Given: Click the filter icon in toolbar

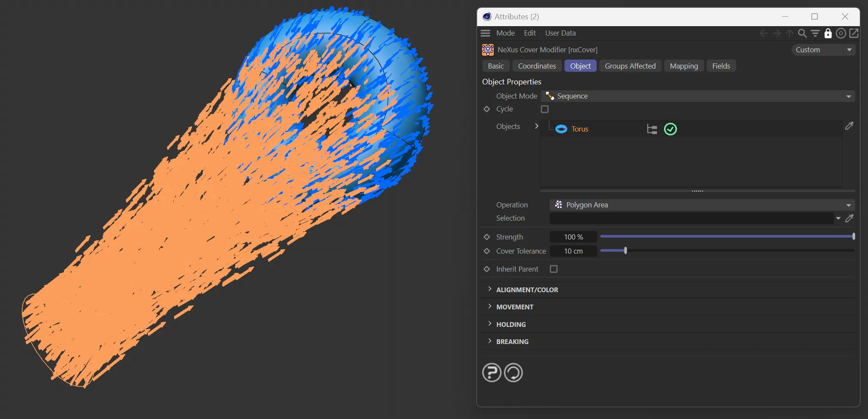Looking at the screenshot, I should pyautogui.click(x=815, y=33).
